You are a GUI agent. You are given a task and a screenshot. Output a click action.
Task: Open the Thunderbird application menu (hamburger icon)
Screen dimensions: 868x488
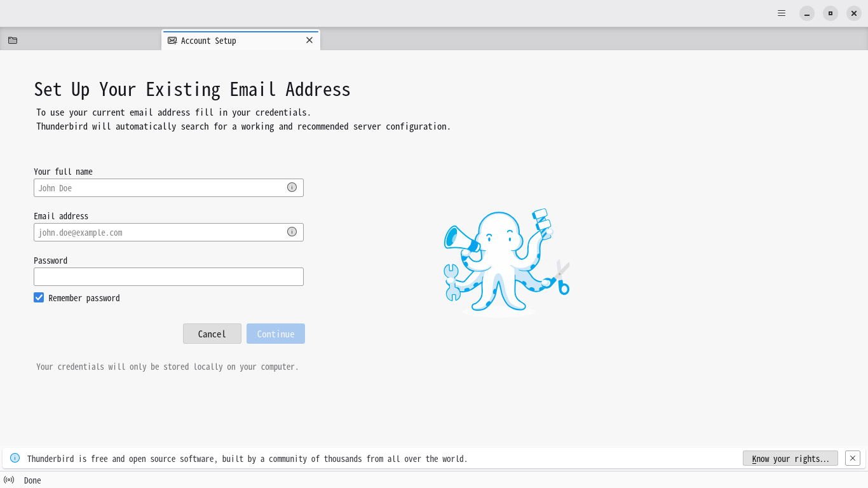(x=782, y=13)
